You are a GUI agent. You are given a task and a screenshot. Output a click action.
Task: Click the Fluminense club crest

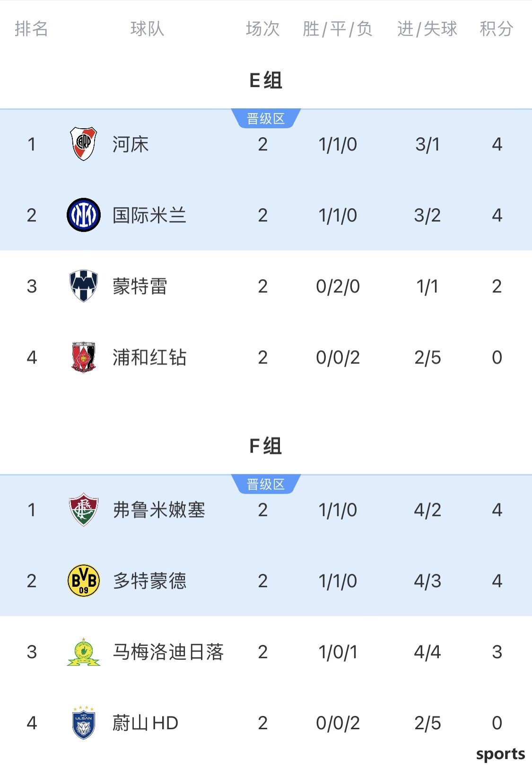point(84,510)
